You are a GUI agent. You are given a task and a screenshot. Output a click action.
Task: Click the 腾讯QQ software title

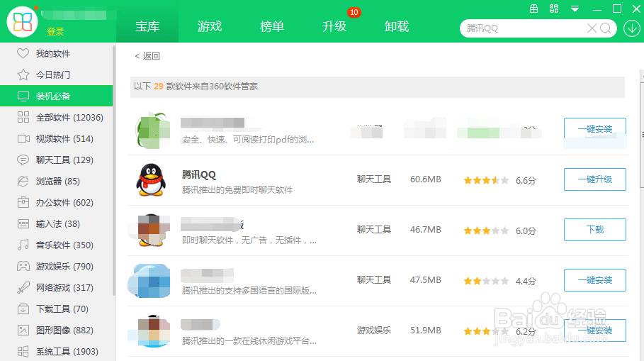tap(199, 174)
